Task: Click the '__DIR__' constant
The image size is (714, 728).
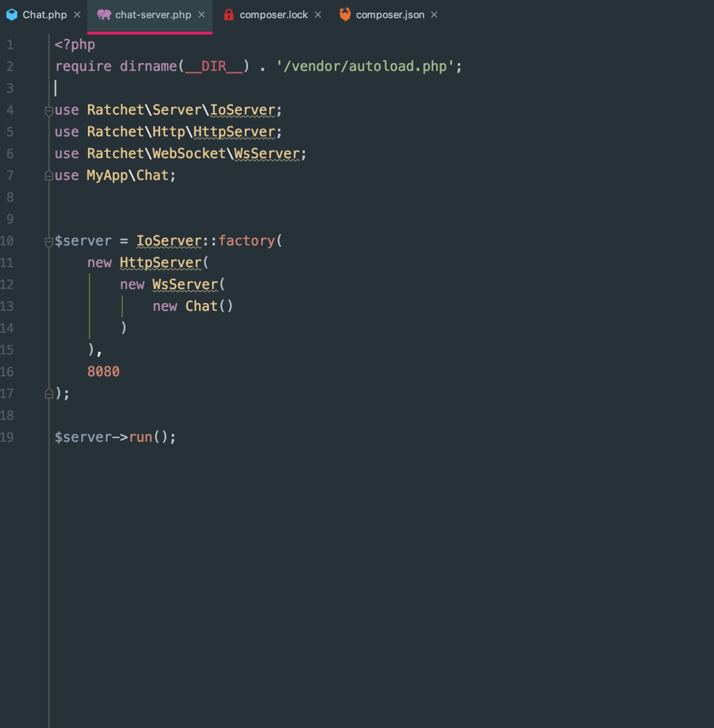Action: click(x=214, y=67)
